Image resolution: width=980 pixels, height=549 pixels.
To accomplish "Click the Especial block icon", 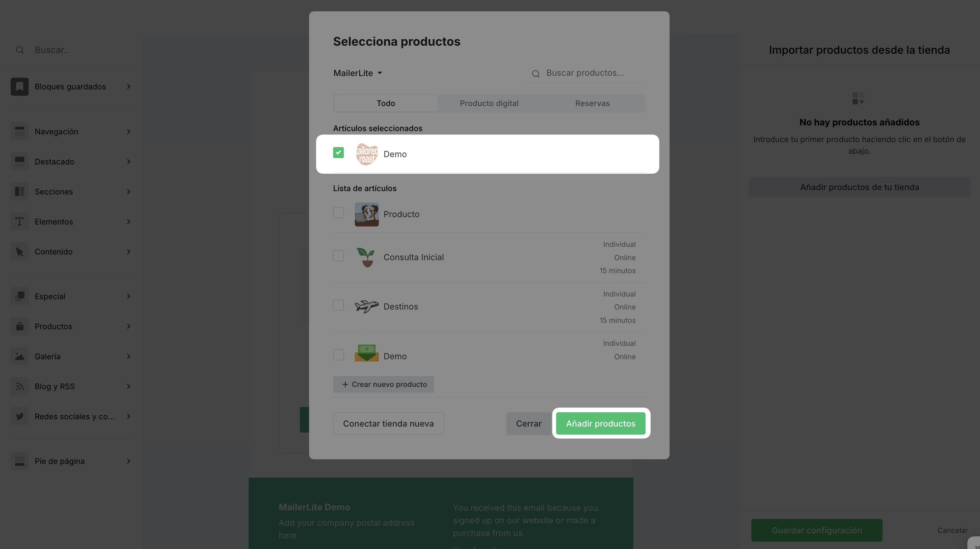I will tap(20, 296).
